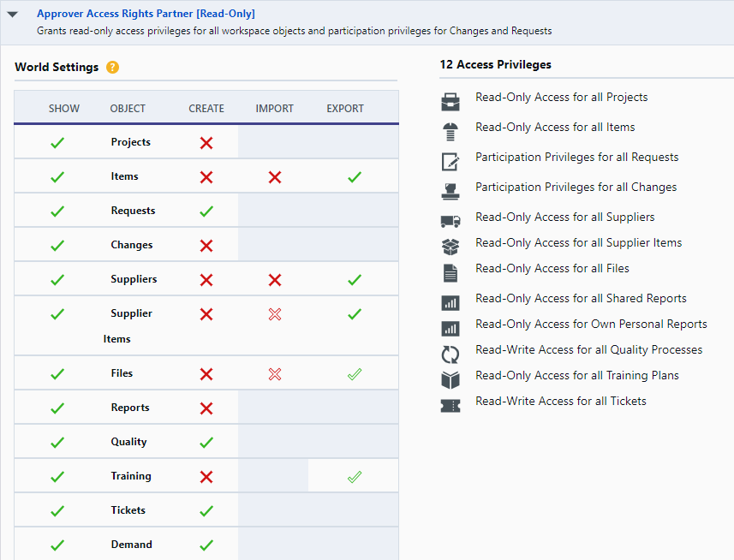The width and height of the screenshot is (734, 560).
Task: Click the truck icon for Suppliers access
Action: pyautogui.click(x=451, y=221)
